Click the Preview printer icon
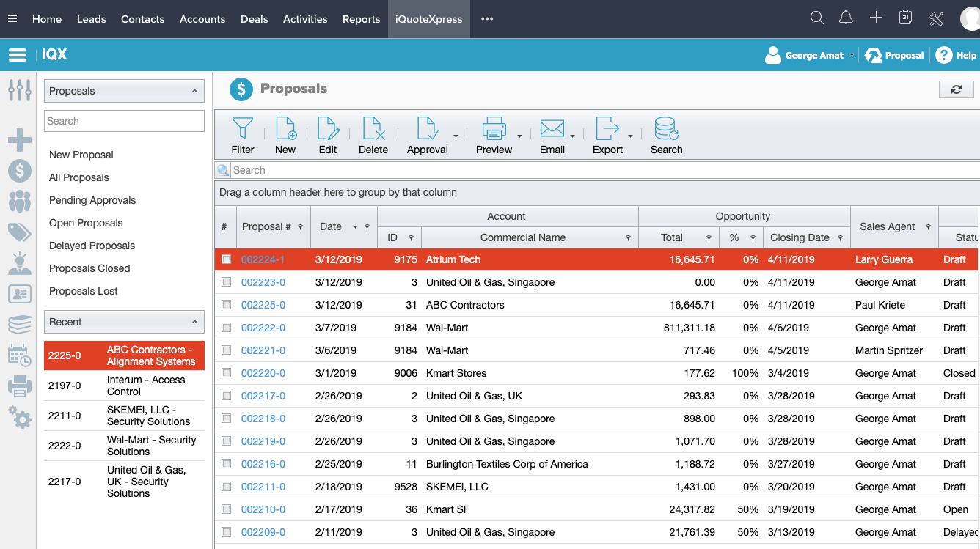The height and width of the screenshot is (549, 980). pyautogui.click(x=494, y=129)
